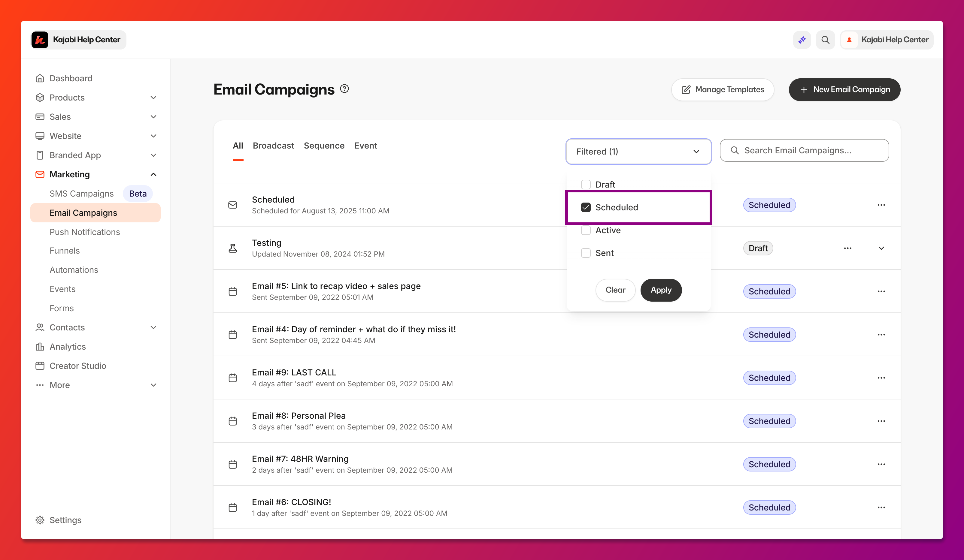
Task: Click the Marketing envelope icon
Action: pos(40,174)
